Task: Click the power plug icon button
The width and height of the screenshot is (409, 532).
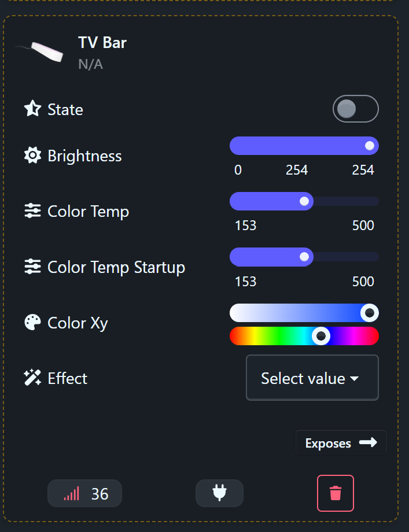Action: [x=219, y=493]
